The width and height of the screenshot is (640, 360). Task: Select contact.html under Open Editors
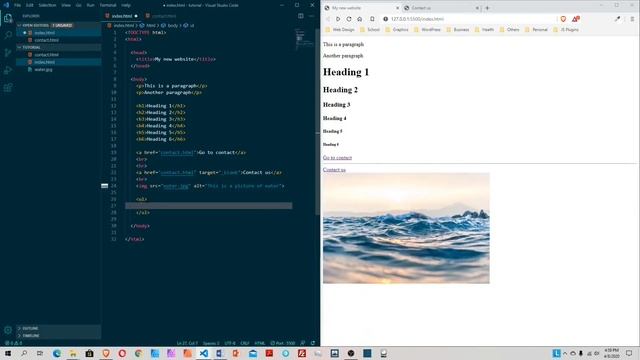(x=47, y=40)
